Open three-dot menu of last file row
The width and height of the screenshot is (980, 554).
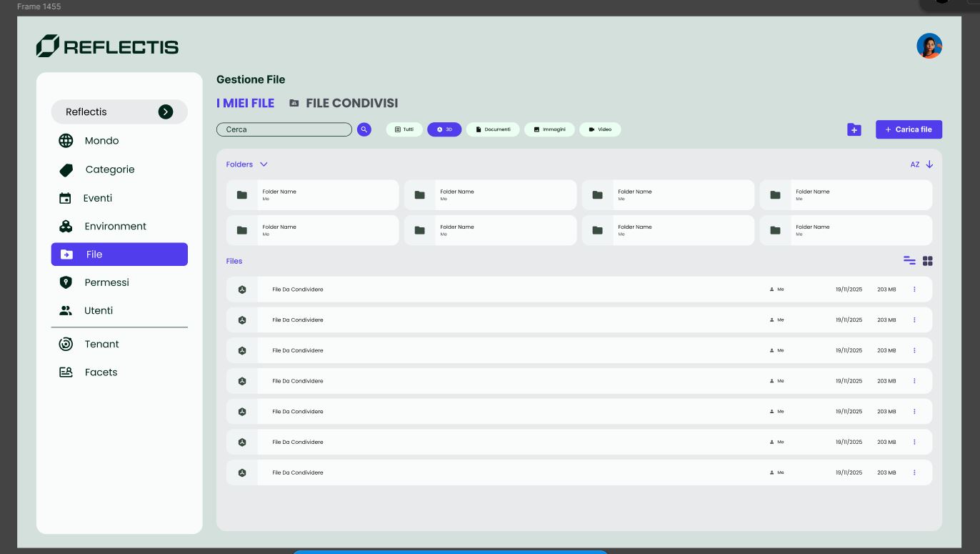coord(914,473)
